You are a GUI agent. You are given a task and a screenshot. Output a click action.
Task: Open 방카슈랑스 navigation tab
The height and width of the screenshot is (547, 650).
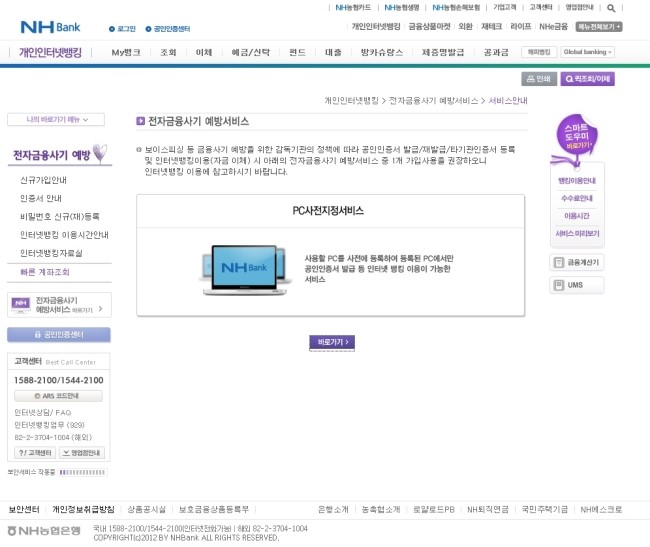pyautogui.click(x=382, y=52)
